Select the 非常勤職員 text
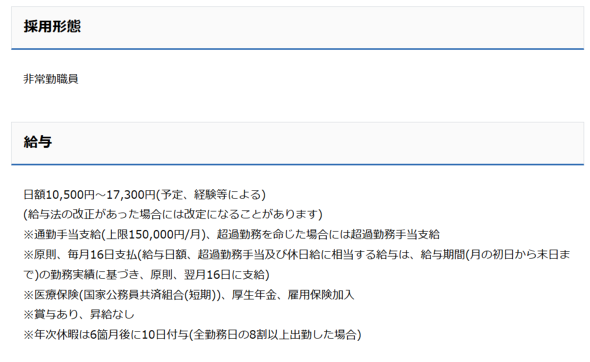 coord(51,79)
